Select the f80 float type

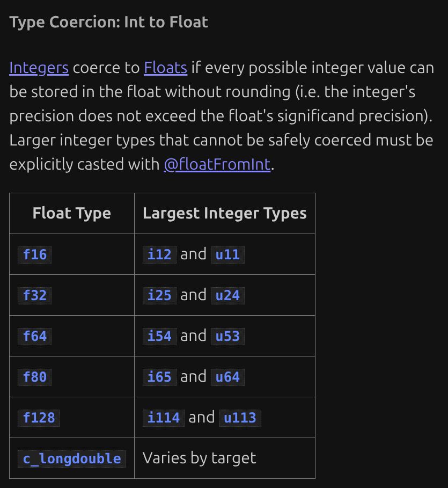pos(34,377)
